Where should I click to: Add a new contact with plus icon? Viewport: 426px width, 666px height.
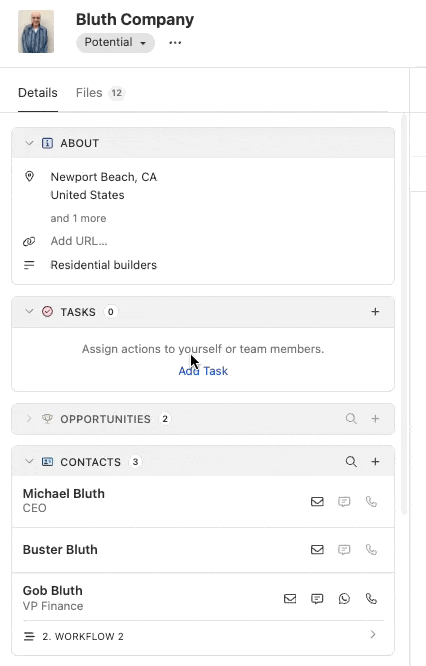click(x=375, y=462)
